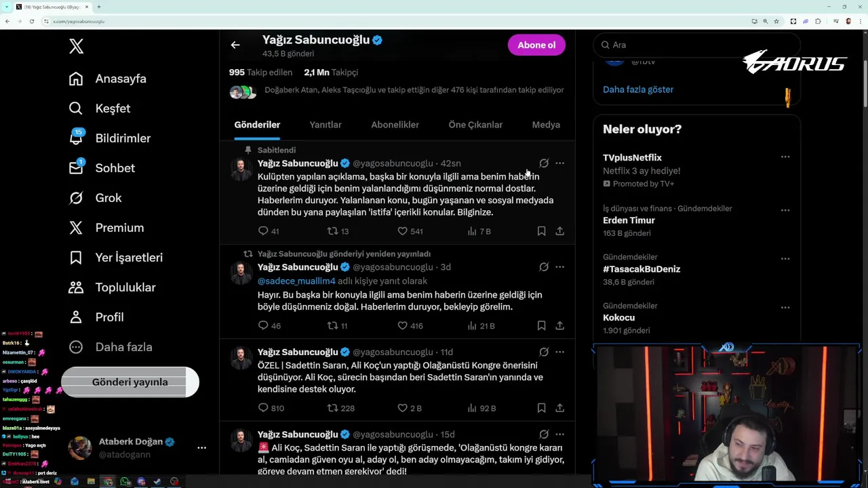Image resolution: width=868 pixels, height=488 pixels.
Task: Share the pinned 'Kulüpten yapılan açıklama' post
Action: [559, 231]
